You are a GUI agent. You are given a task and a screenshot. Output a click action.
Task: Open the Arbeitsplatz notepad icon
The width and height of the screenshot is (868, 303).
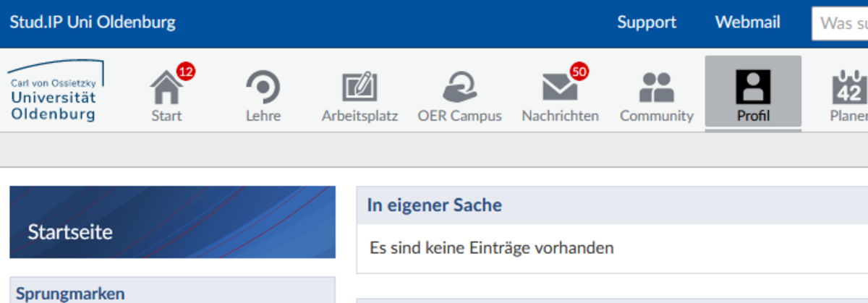tap(359, 88)
